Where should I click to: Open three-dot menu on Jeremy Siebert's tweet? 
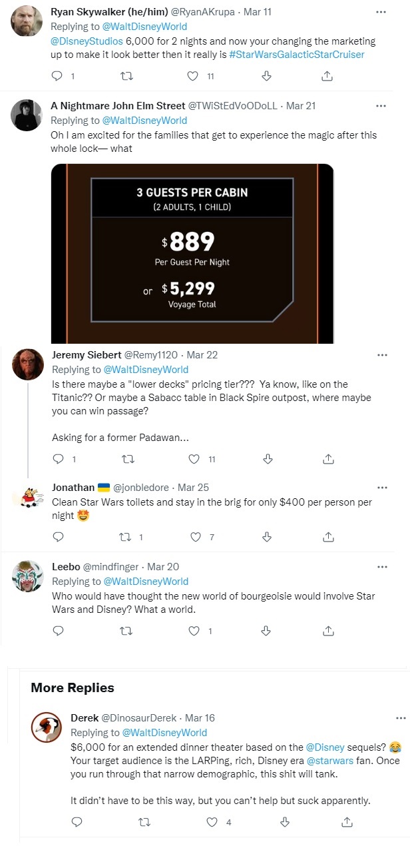[382, 355]
